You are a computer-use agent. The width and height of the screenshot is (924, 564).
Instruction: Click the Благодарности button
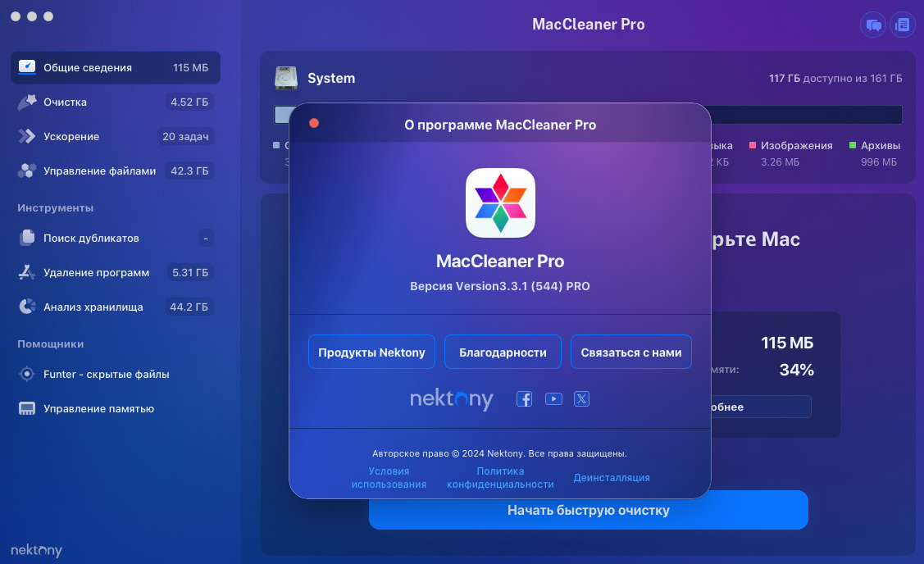click(503, 352)
